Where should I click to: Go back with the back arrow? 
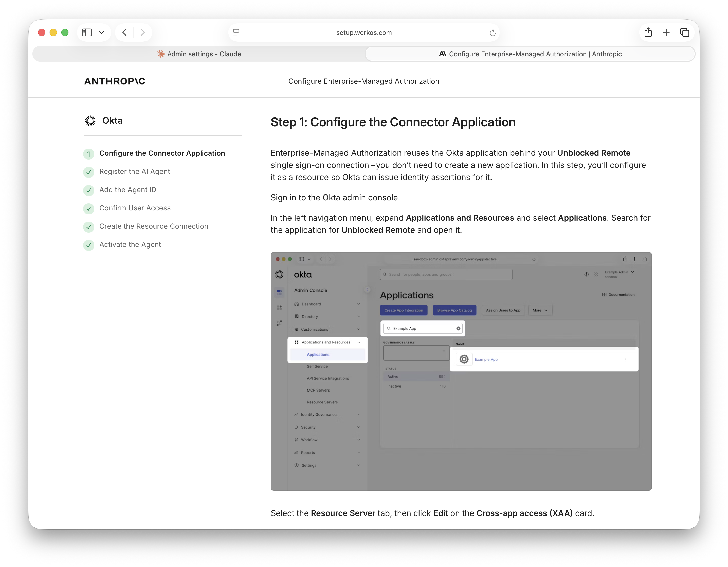tap(125, 32)
